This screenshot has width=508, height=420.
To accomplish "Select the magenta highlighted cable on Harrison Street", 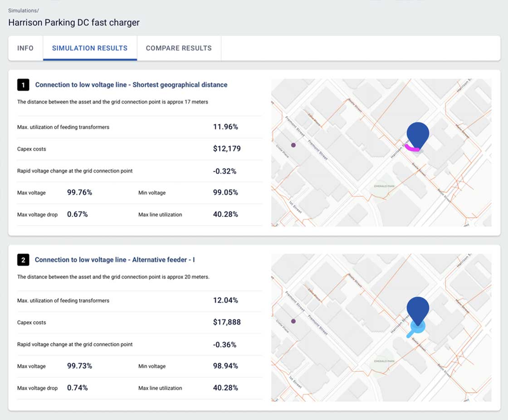I will pyautogui.click(x=410, y=147).
